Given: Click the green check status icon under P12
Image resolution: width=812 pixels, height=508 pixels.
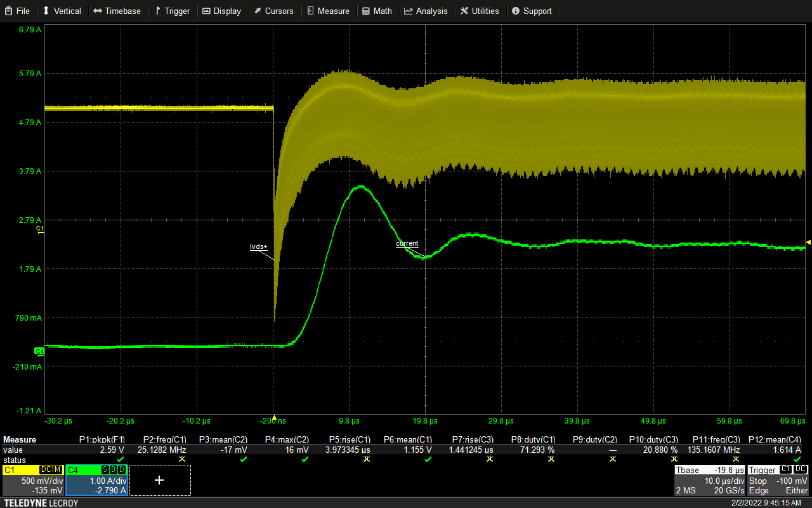Looking at the screenshot, I should (797, 458).
